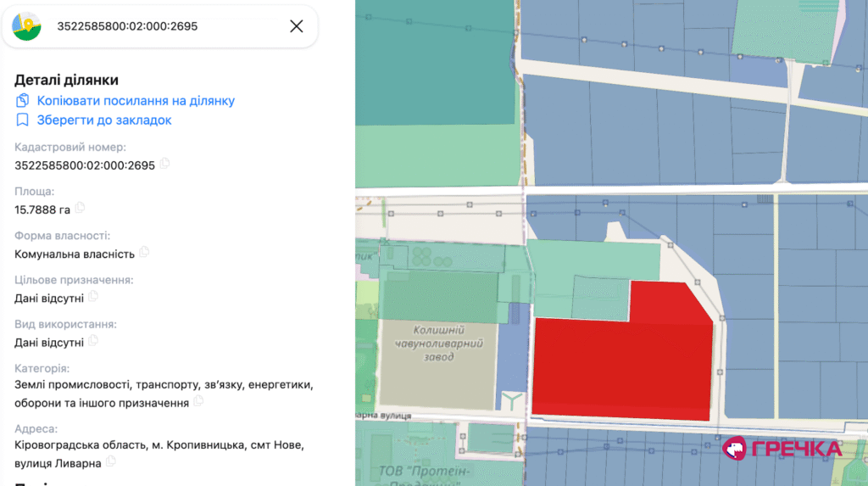Click Зберегти до закладок link
868x486 pixels.
click(x=104, y=120)
